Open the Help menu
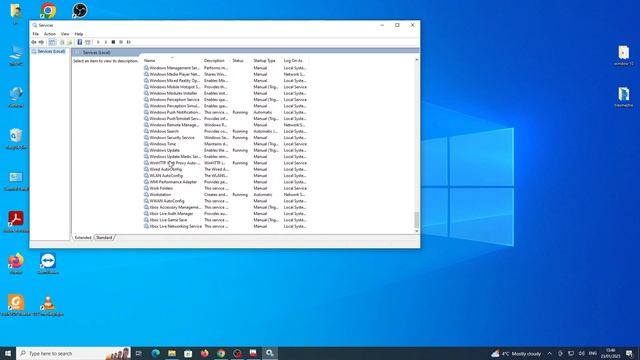640x360 pixels. [x=79, y=34]
